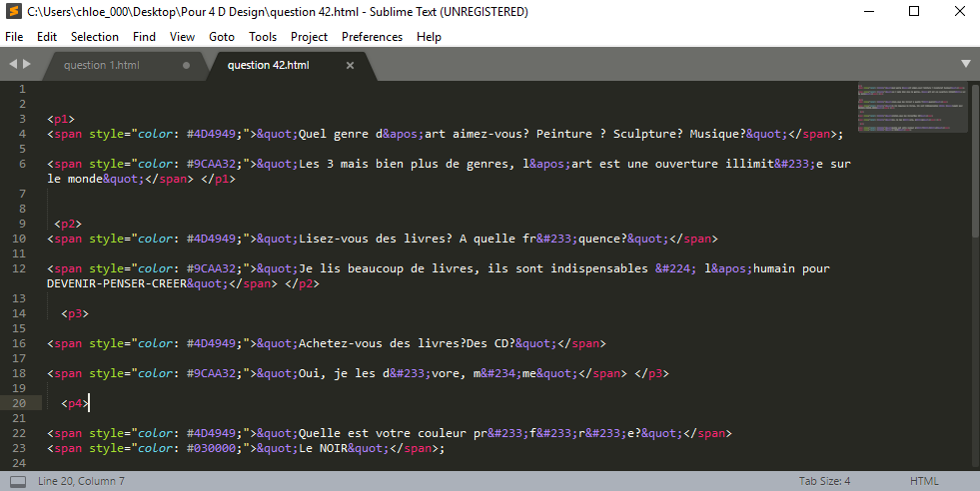Open the Preferences menu

pyautogui.click(x=372, y=37)
